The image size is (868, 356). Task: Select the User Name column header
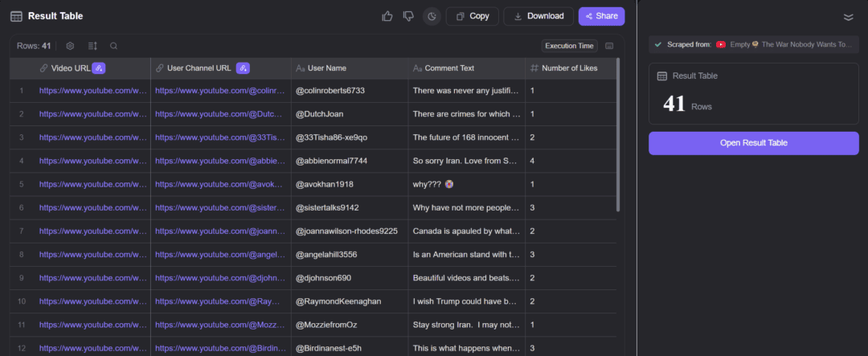(x=350, y=68)
